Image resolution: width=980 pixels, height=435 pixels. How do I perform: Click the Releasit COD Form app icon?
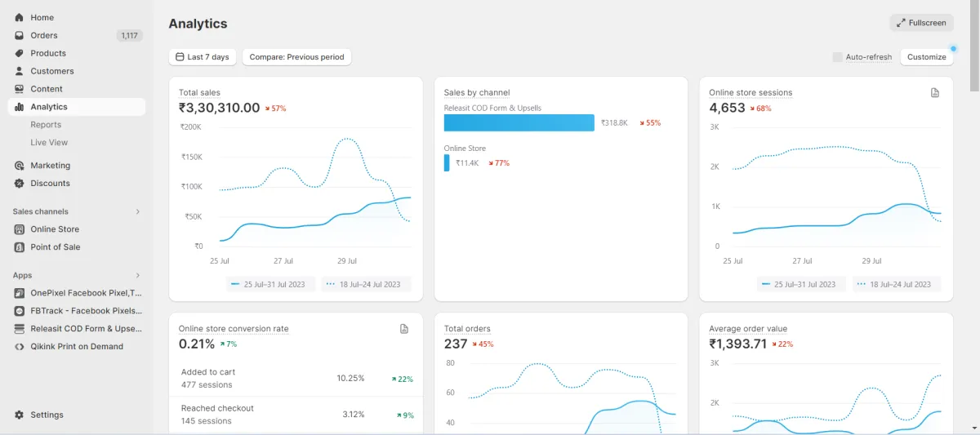(x=20, y=329)
